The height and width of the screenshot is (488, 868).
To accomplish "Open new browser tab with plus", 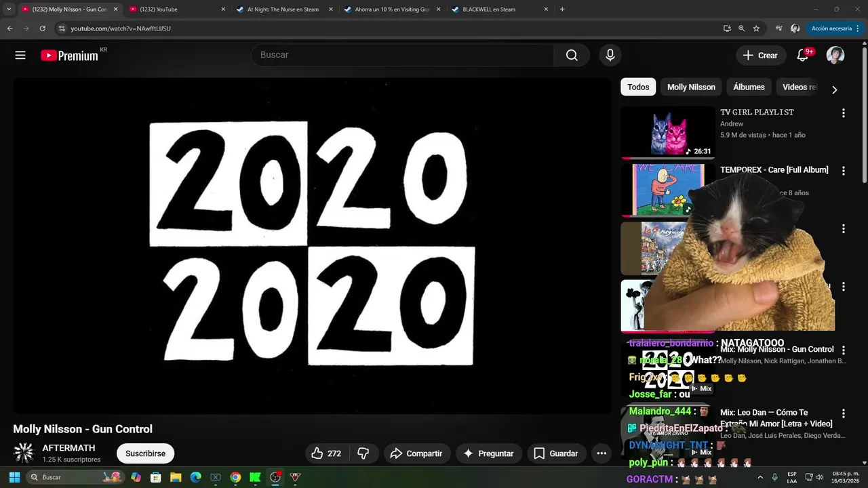I will pyautogui.click(x=562, y=9).
